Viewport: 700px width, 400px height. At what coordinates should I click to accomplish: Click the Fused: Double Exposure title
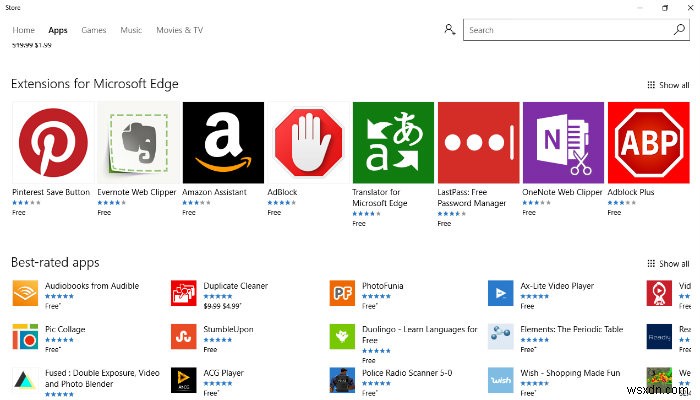pyautogui.click(x=102, y=378)
